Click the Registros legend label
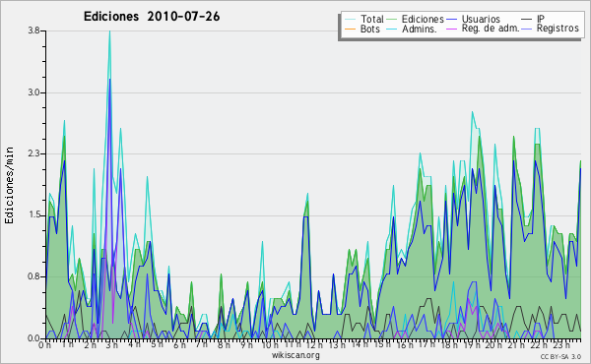 [x=558, y=29]
